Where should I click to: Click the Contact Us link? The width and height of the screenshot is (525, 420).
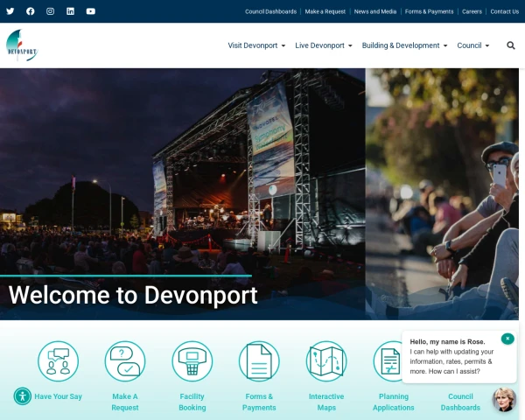(x=504, y=11)
